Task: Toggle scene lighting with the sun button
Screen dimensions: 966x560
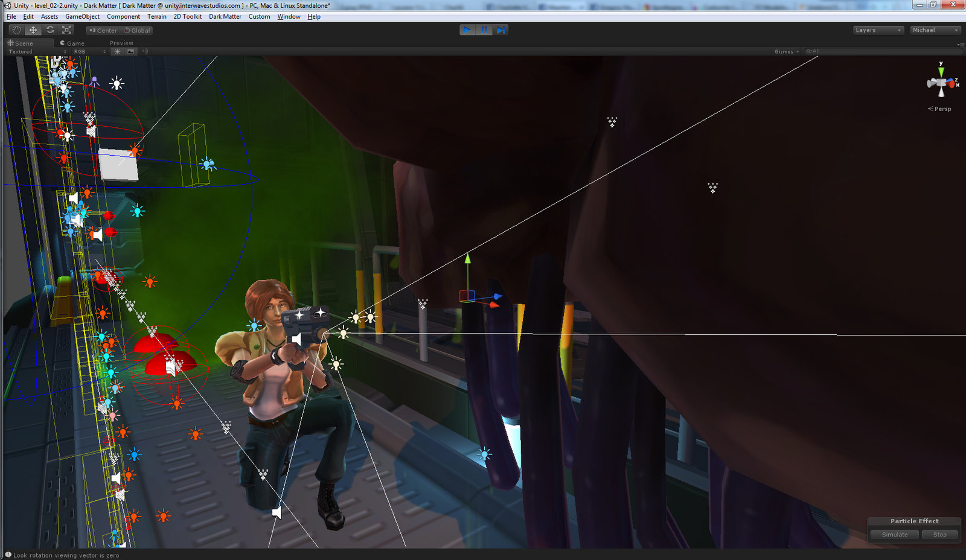Action: click(118, 51)
